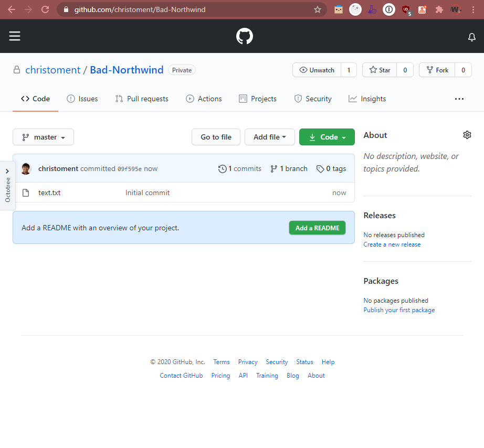Show more repository tabs via ellipsis
The height and width of the screenshot is (448, 484).
(x=459, y=99)
